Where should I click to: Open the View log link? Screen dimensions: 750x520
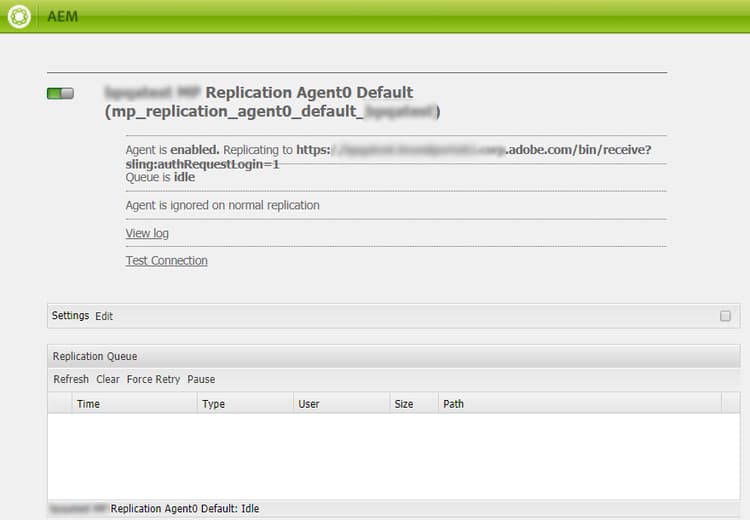147,233
